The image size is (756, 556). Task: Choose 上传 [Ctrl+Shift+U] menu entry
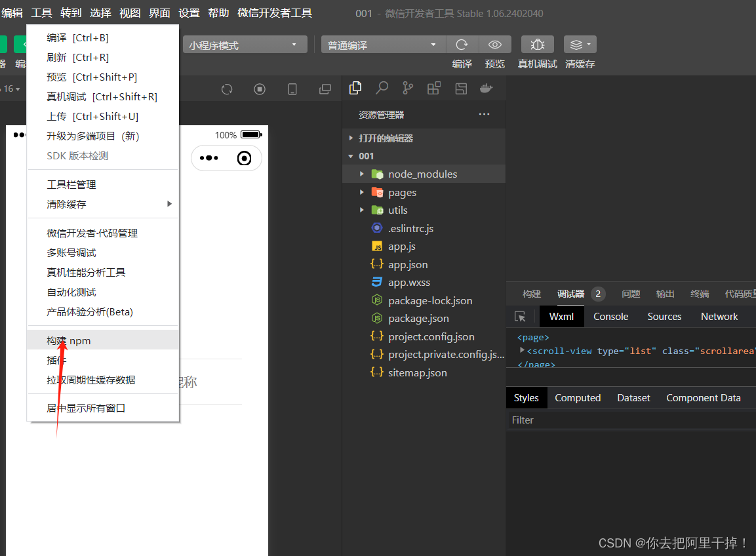point(103,116)
